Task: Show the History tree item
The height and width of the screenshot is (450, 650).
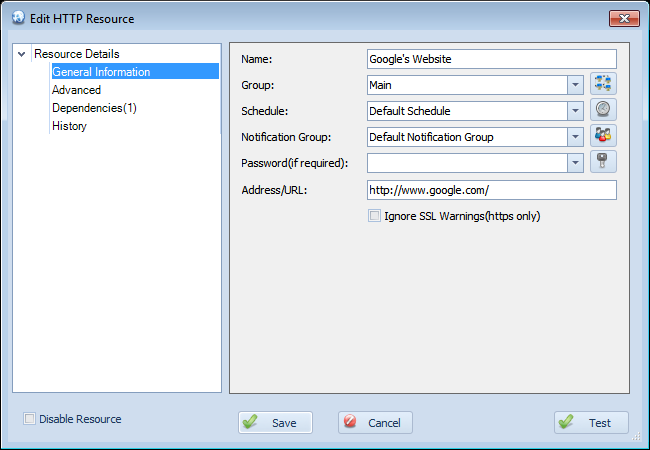Action: (69, 126)
